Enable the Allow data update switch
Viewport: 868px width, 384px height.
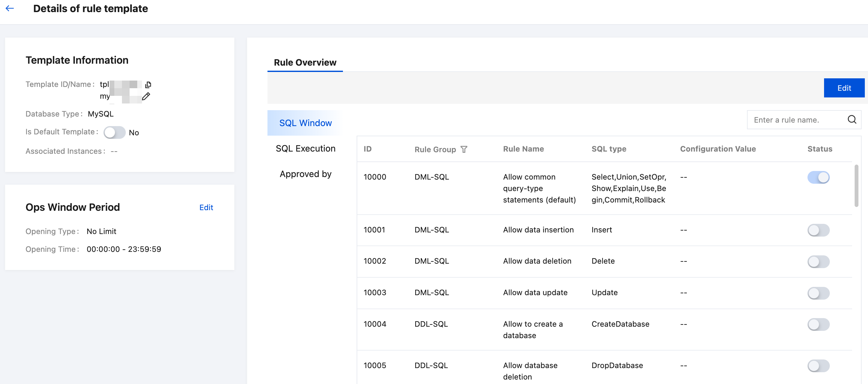818,293
